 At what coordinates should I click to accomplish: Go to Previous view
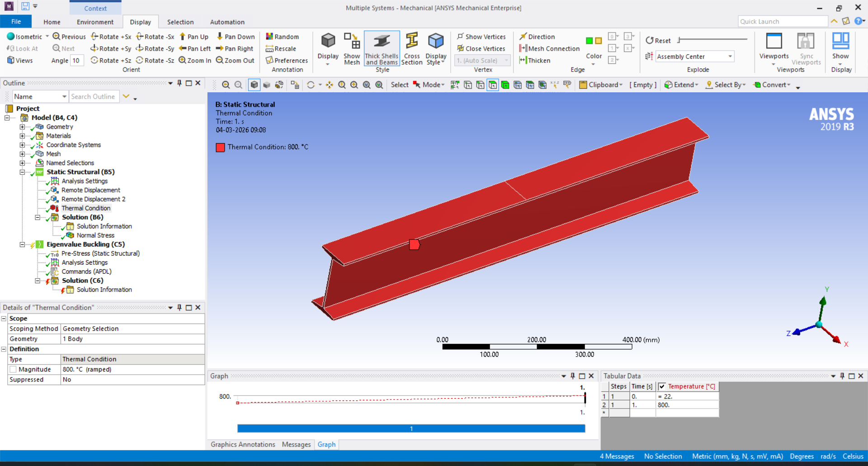[69, 37]
